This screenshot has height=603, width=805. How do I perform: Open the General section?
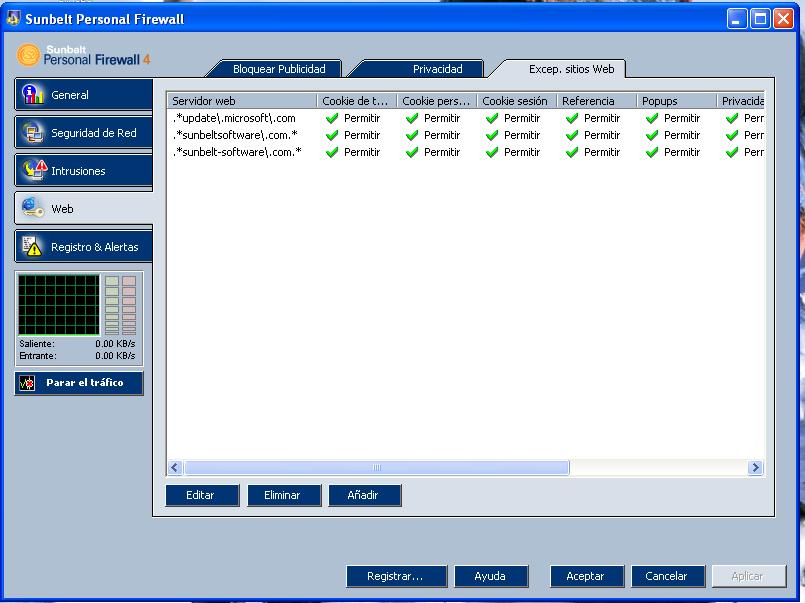pos(84,94)
